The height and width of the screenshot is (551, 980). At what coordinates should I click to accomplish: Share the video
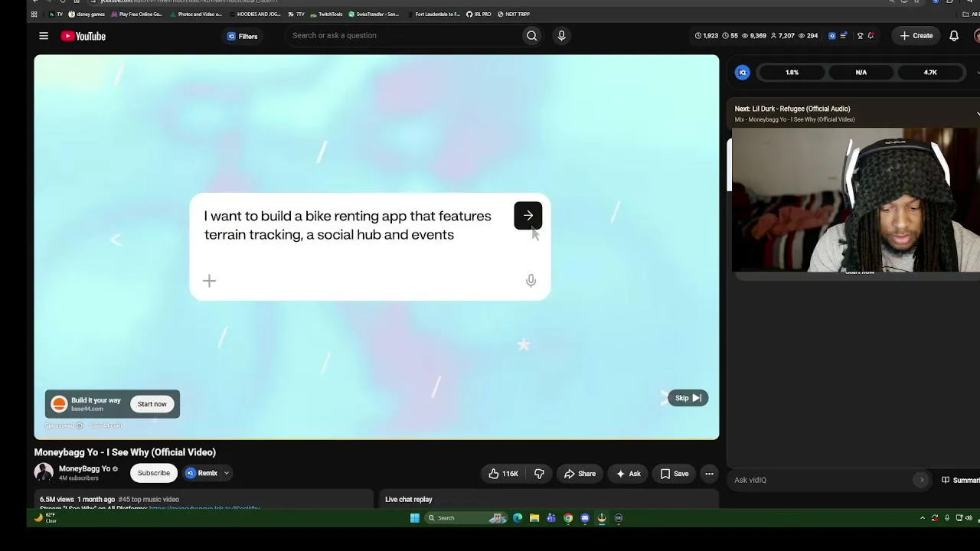580,474
